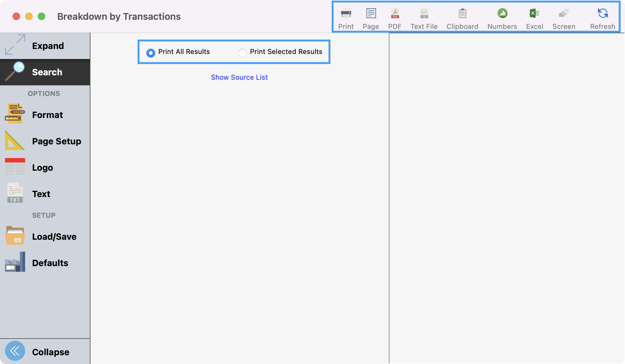Click the Refresh icon
Screen dimensions: 625x364
602,17
